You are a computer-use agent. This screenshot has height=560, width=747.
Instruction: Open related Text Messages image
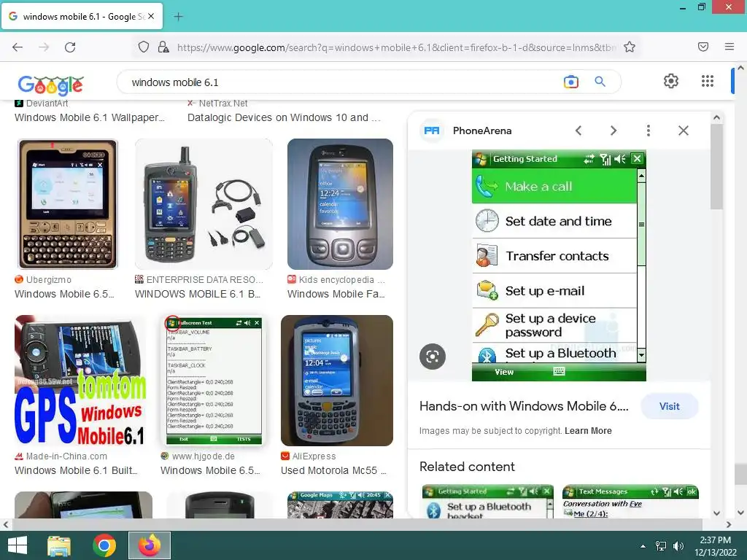(630, 502)
